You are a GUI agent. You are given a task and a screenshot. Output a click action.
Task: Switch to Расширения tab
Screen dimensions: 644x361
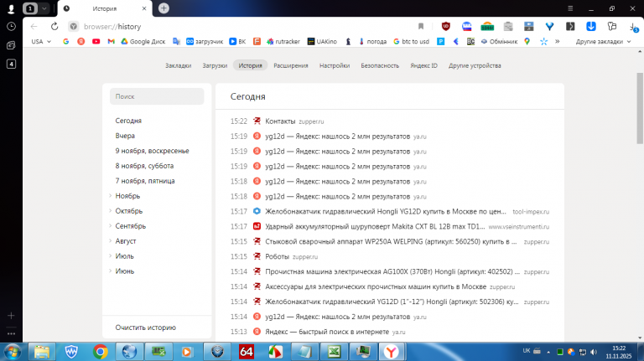(291, 65)
